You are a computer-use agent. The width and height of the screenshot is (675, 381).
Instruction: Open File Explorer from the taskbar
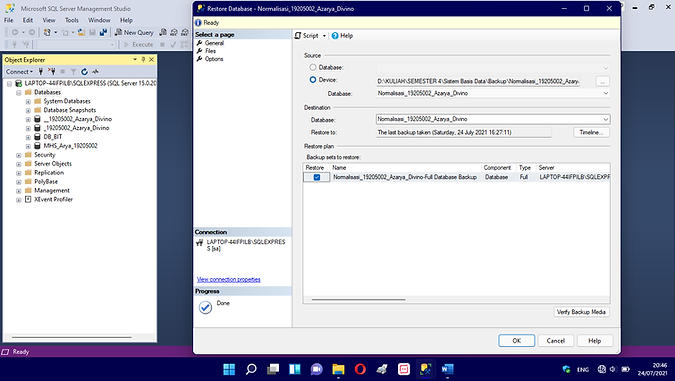338,369
